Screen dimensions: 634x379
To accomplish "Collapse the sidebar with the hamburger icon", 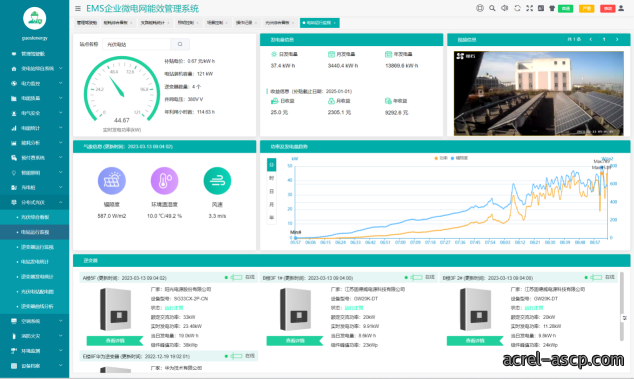I will click(78, 8).
